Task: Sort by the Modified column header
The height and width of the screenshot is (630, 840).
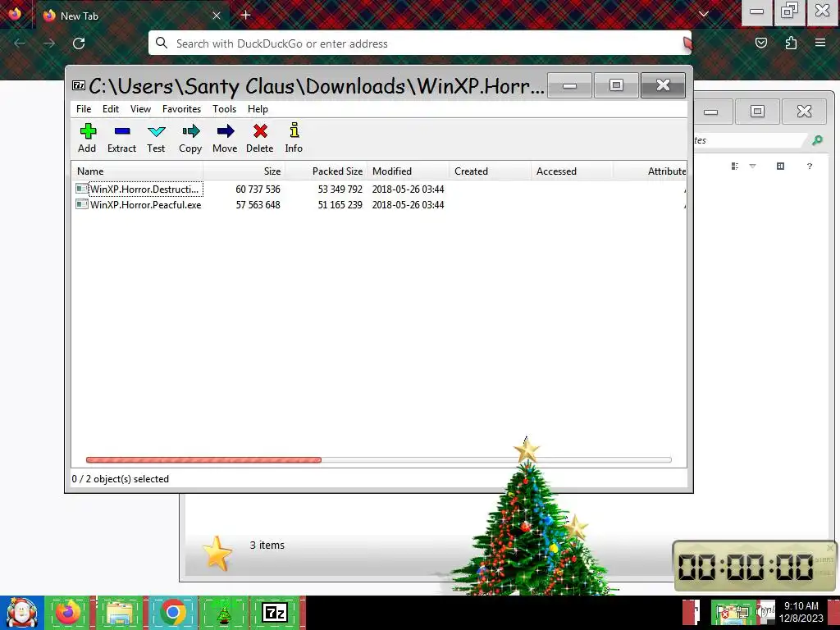Action: [x=408, y=171]
